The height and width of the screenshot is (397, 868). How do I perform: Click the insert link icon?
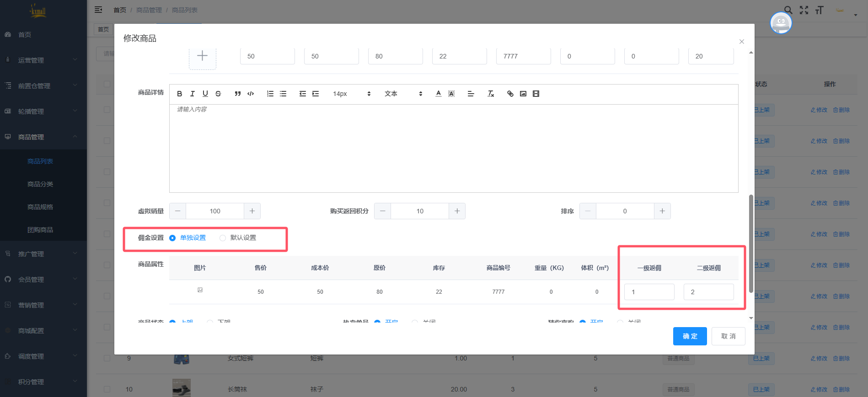[x=510, y=94]
